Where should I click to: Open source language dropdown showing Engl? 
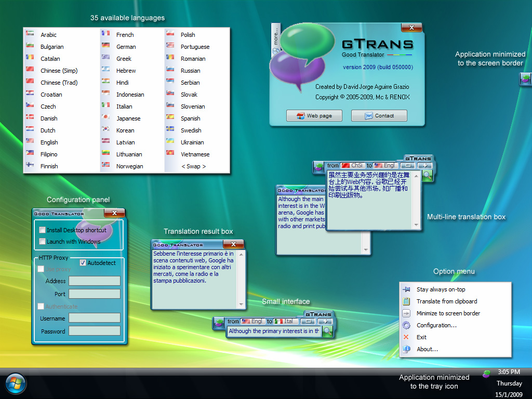[x=253, y=322]
